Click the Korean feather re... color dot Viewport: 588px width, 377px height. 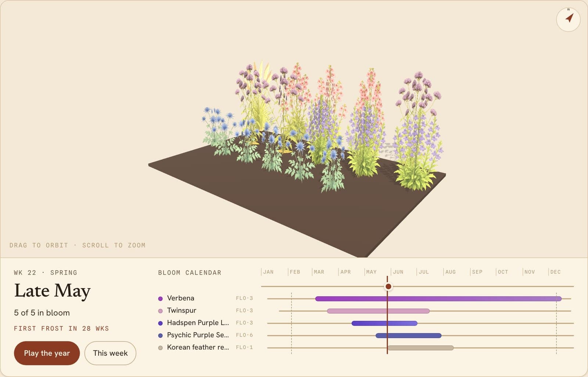pyautogui.click(x=160, y=348)
